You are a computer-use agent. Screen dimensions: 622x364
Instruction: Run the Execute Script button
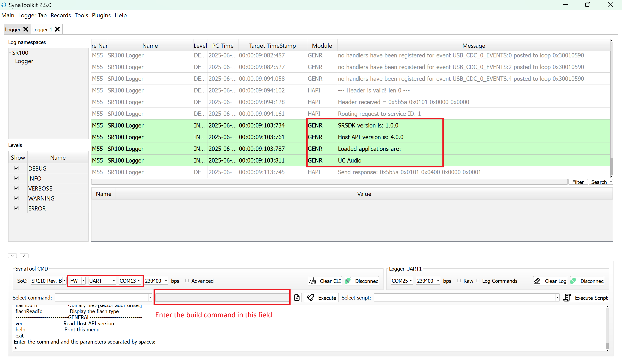coord(586,298)
